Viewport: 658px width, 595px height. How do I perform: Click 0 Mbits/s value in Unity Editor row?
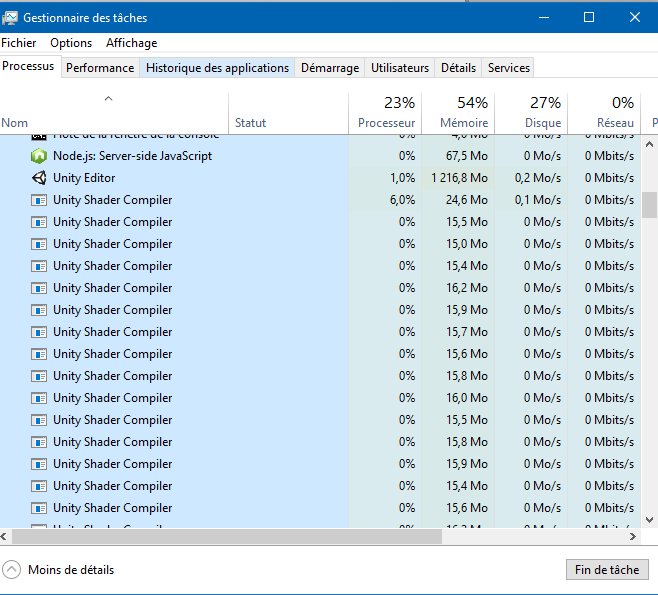click(x=609, y=178)
